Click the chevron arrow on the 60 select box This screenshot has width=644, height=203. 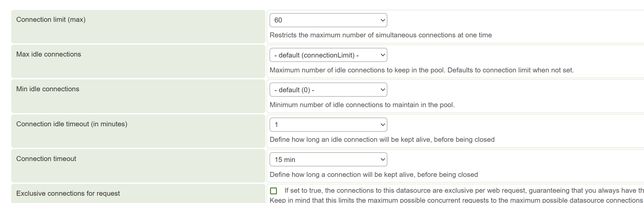[383, 20]
